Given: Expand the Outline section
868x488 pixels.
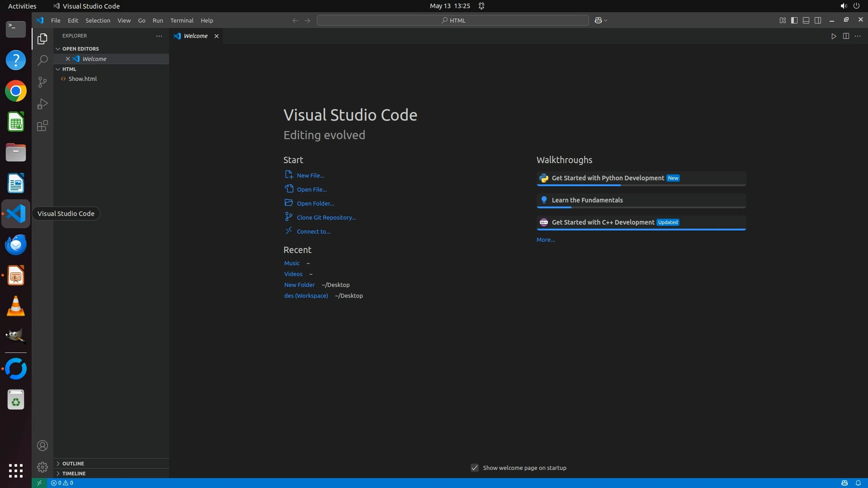Looking at the screenshot, I should coord(73,464).
